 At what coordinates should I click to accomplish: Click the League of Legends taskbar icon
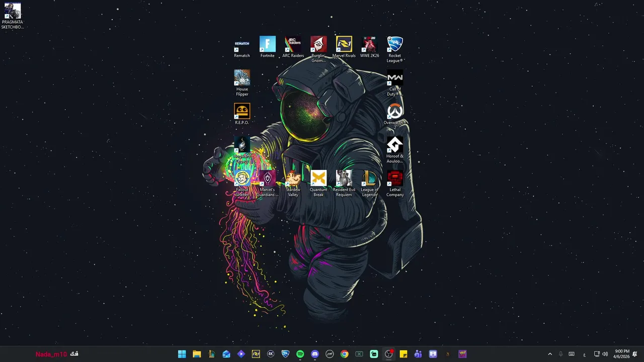point(211,354)
